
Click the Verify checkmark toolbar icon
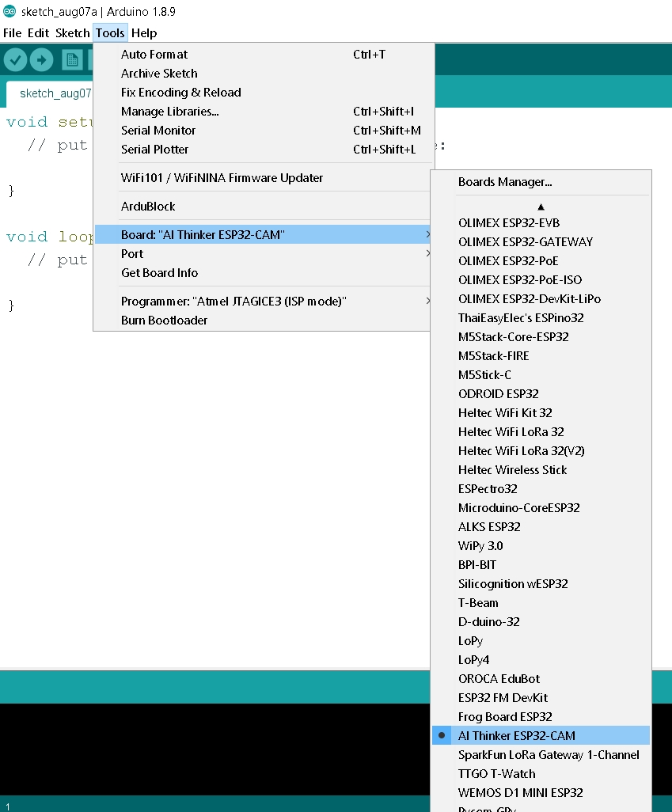[x=16, y=60]
